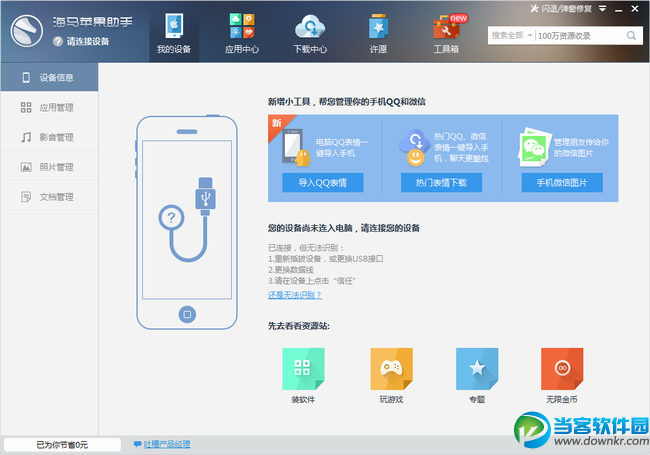Image resolution: width=650 pixels, height=455 pixels.
Task: Open 下载中心 cloud icon tab
Action: click(x=310, y=33)
